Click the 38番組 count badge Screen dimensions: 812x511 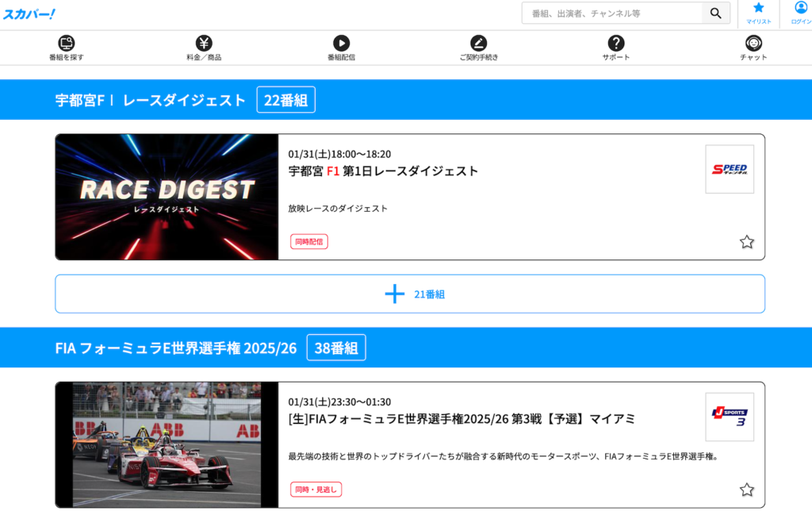[336, 348]
